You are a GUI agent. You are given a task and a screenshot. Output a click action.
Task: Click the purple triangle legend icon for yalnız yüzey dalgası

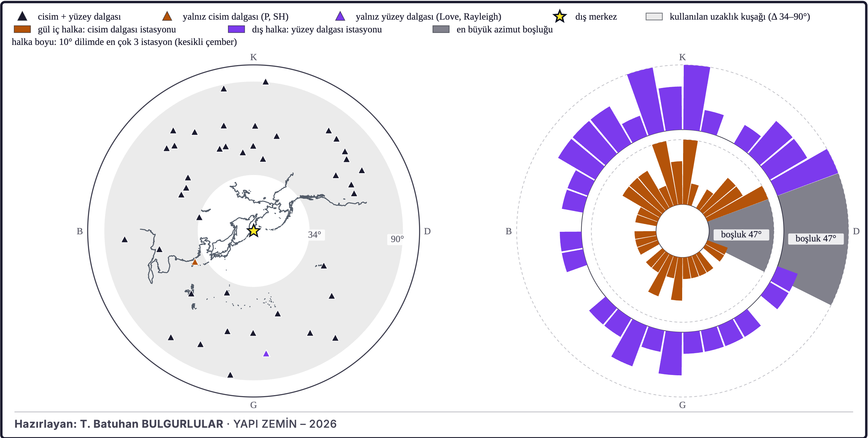tap(340, 16)
